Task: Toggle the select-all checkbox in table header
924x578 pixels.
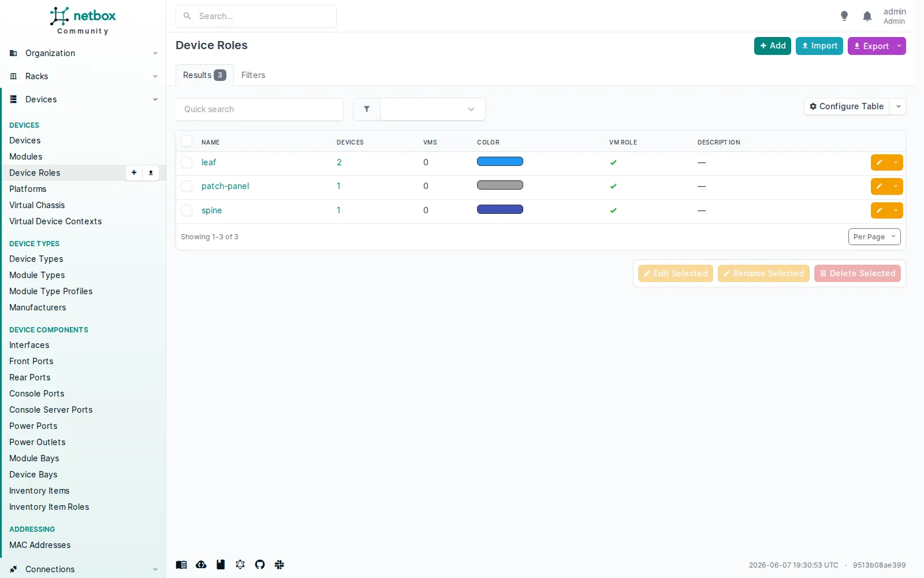Action: pos(187,142)
